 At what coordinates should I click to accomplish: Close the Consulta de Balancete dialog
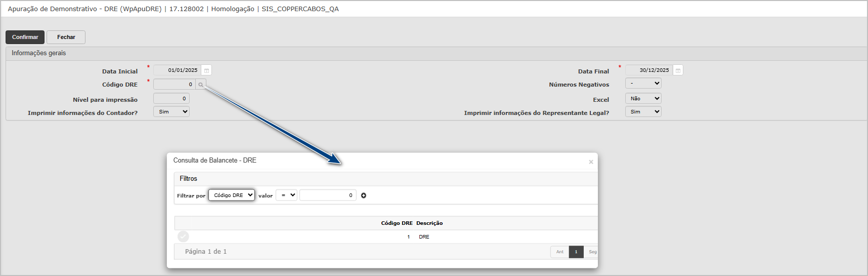pos(591,162)
